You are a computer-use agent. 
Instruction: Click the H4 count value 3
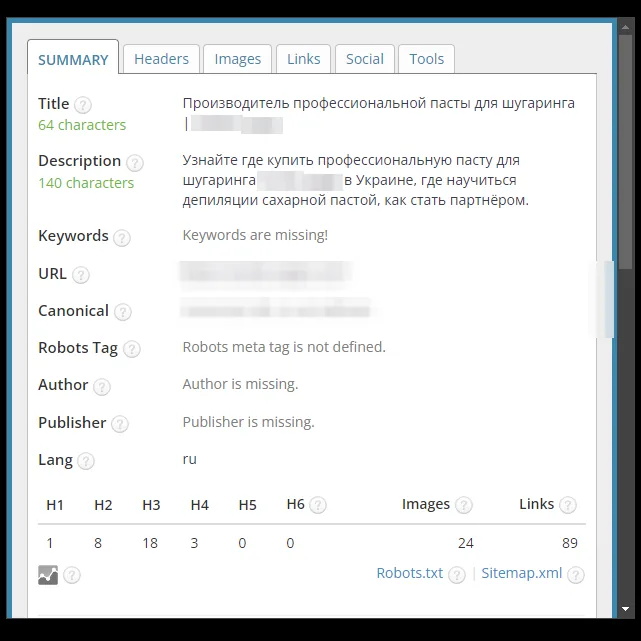tap(194, 543)
